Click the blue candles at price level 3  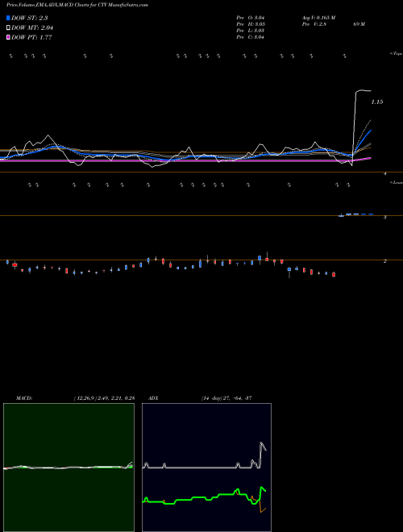coord(356,214)
